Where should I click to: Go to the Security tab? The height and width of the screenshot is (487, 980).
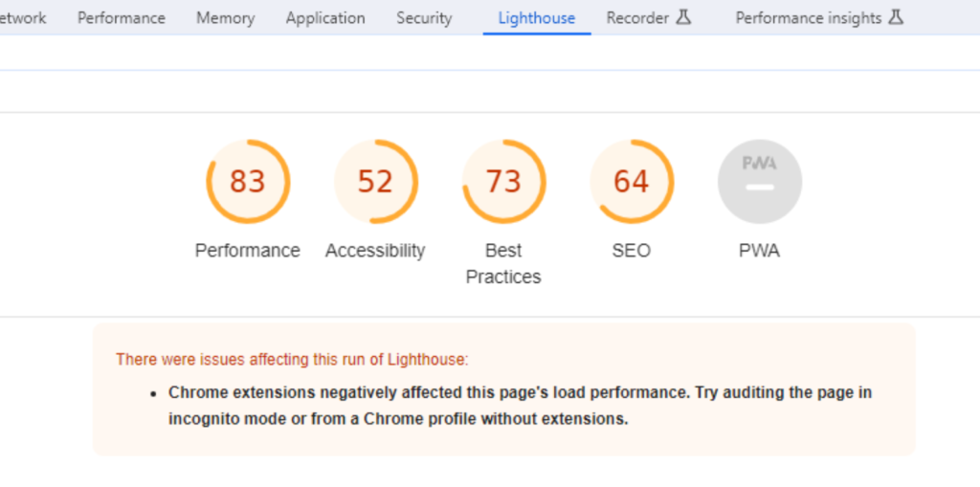(424, 18)
